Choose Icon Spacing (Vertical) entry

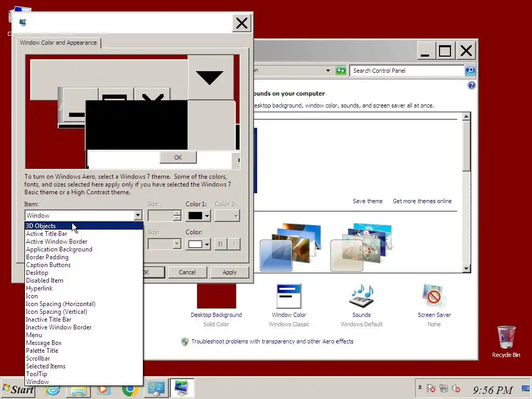point(84,312)
